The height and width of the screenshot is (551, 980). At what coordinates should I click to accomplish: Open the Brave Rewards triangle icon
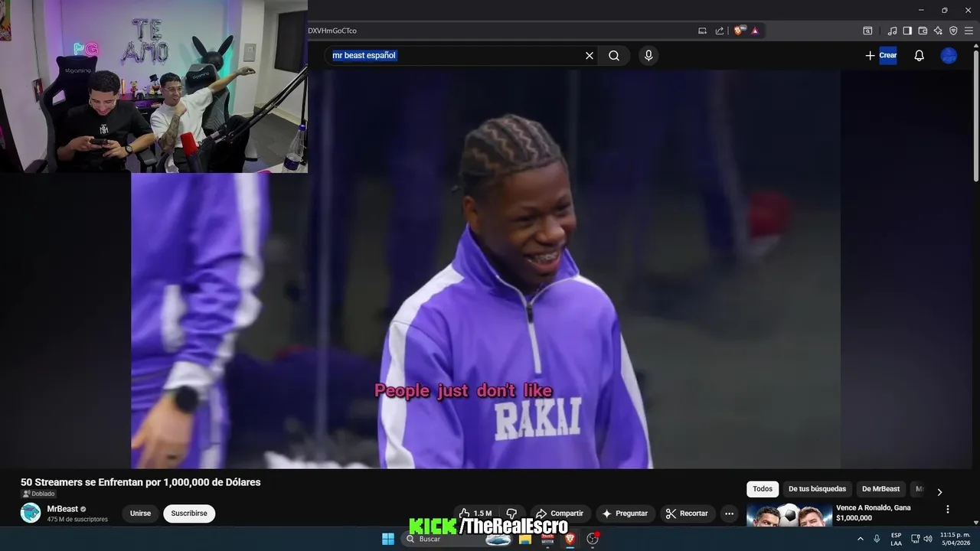tap(755, 31)
